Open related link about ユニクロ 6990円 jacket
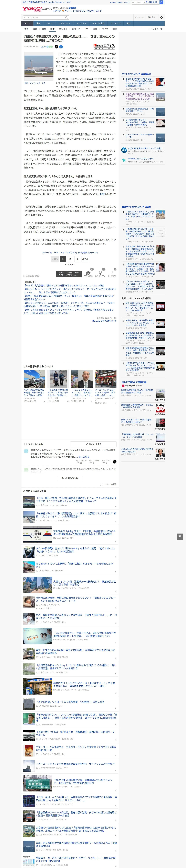Image resolution: width=186 pixels, height=868 pixels. click(69, 305)
